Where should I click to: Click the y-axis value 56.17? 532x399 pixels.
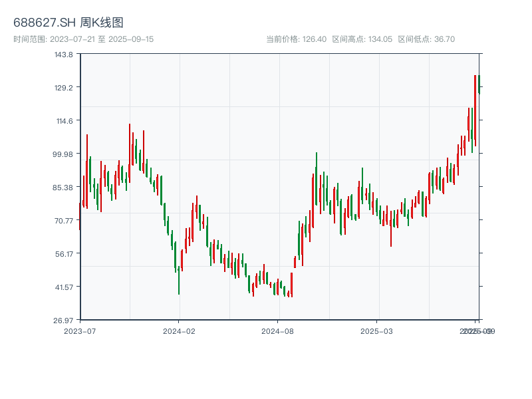(x=64, y=254)
